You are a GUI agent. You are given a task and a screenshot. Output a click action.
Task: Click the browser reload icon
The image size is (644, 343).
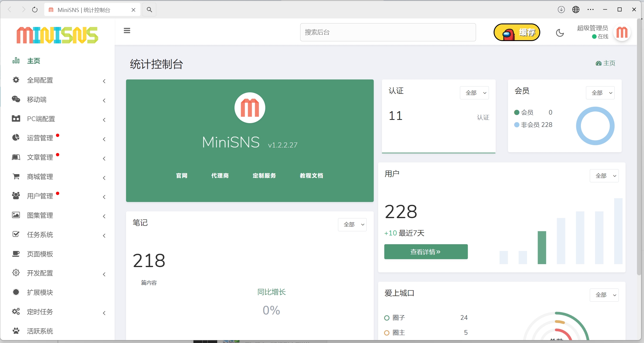coord(35,10)
